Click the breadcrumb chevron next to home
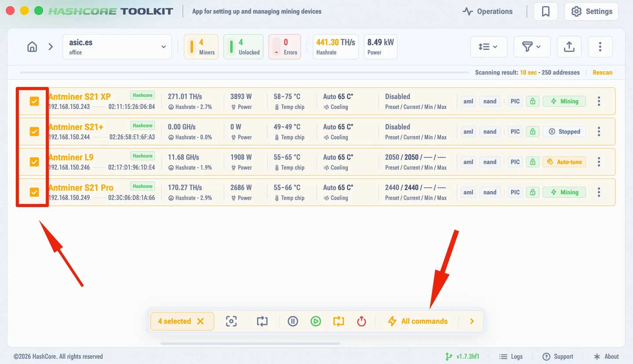Screen dimensions: 633x364 51,47
